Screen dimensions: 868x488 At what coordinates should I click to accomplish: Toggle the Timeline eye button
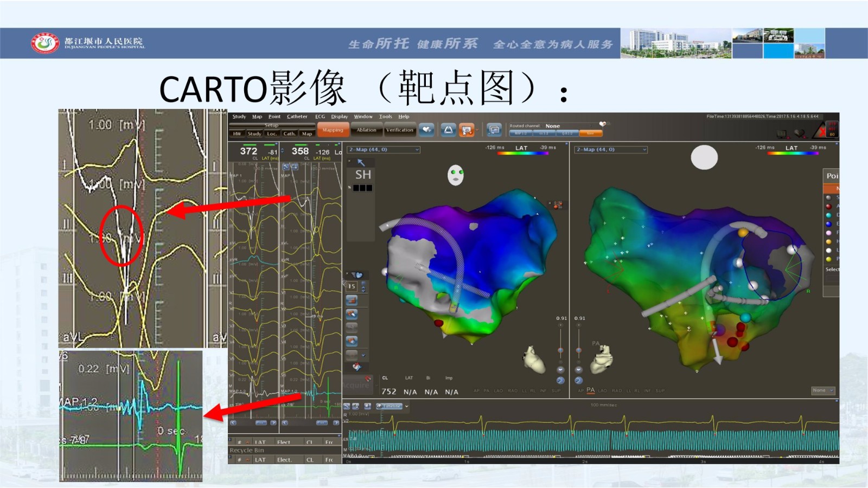pyautogui.click(x=389, y=406)
